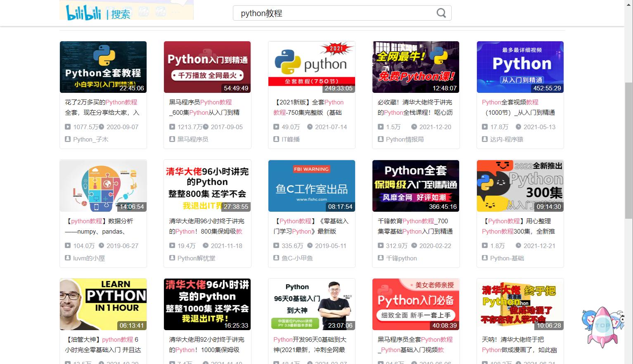Open the LEARN PYTHON IN 1 HOUR thumbnail
This screenshot has width=633, height=364.
(x=103, y=304)
